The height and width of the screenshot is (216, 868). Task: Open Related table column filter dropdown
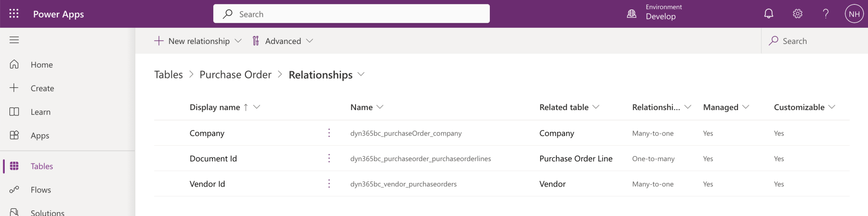(x=596, y=107)
